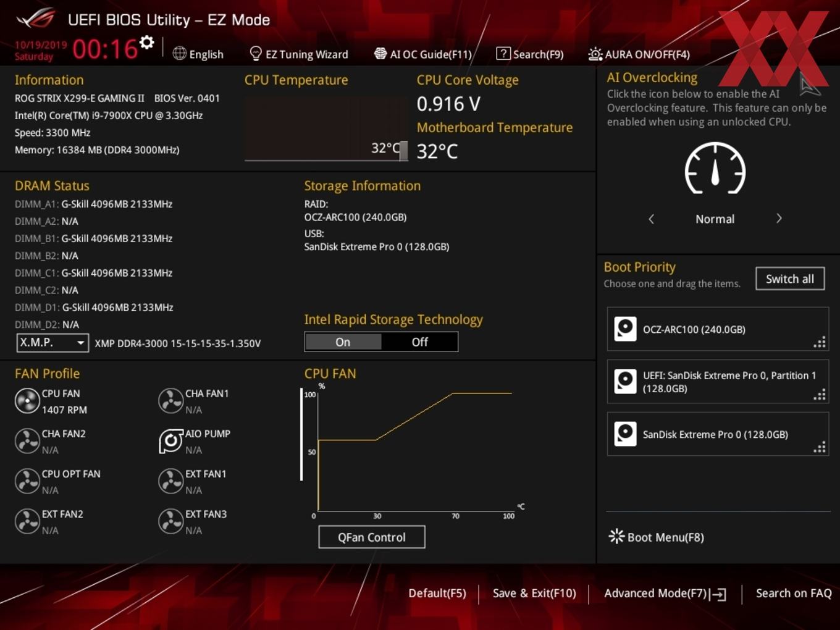Click the 1407 RPM CPU fan reading

coord(64,410)
